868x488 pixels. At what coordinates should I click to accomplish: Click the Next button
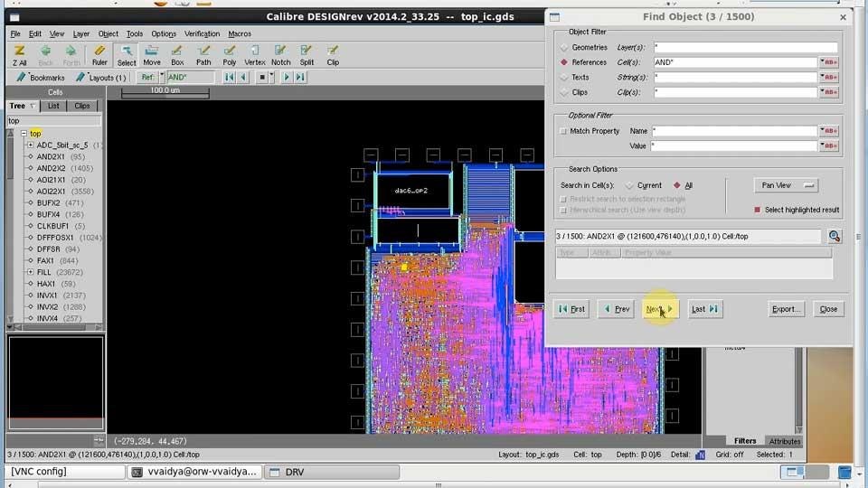tap(660, 309)
